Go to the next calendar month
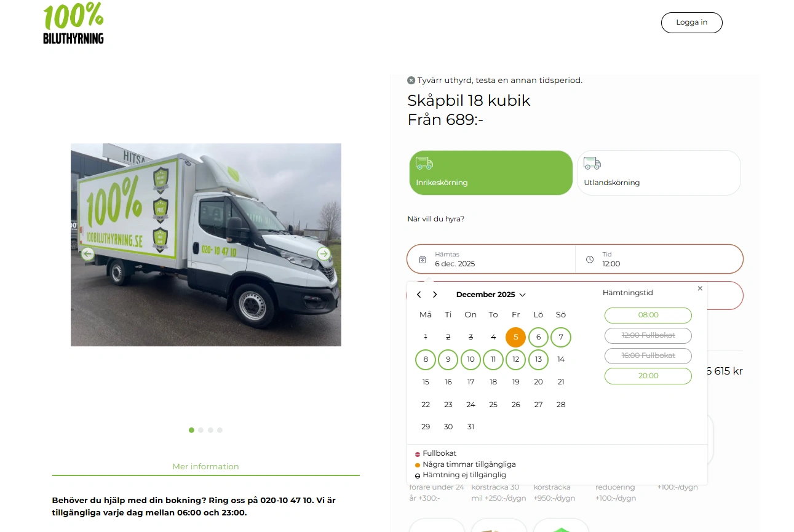 click(x=435, y=295)
